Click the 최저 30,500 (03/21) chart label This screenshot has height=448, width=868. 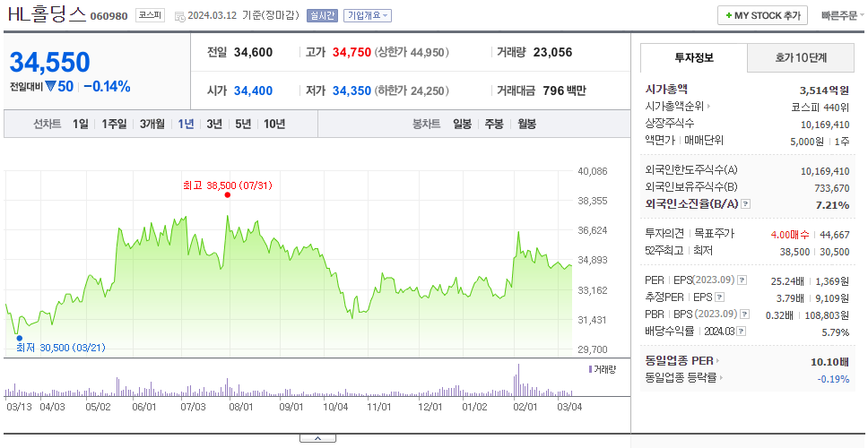pyautogui.click(x=61, y=348)
